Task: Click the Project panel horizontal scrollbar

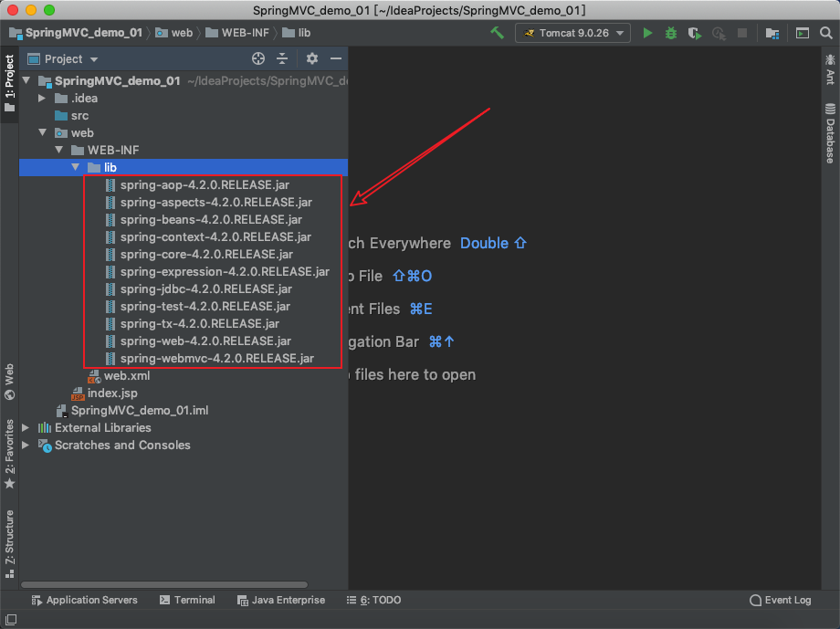Action: [x=164, y=584]
